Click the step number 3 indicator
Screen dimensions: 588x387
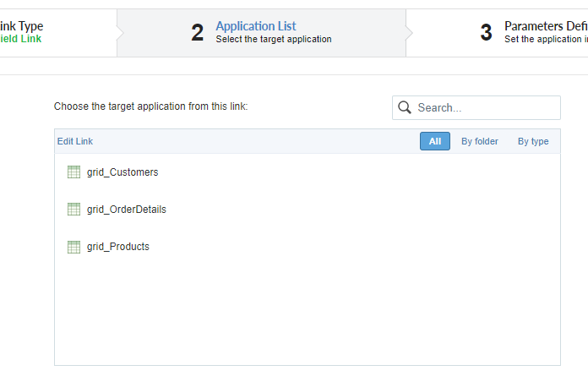pos(486,33)
